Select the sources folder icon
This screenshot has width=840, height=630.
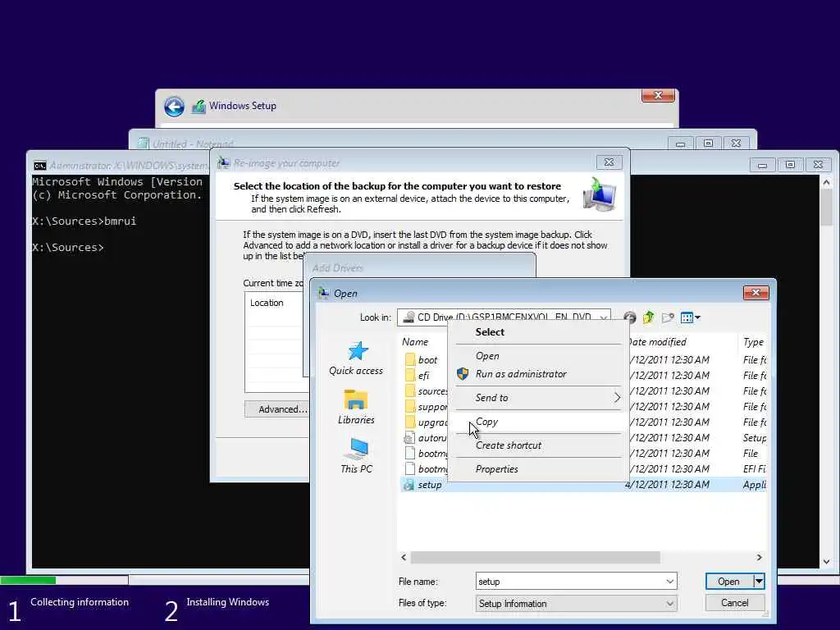click(410, 390)
